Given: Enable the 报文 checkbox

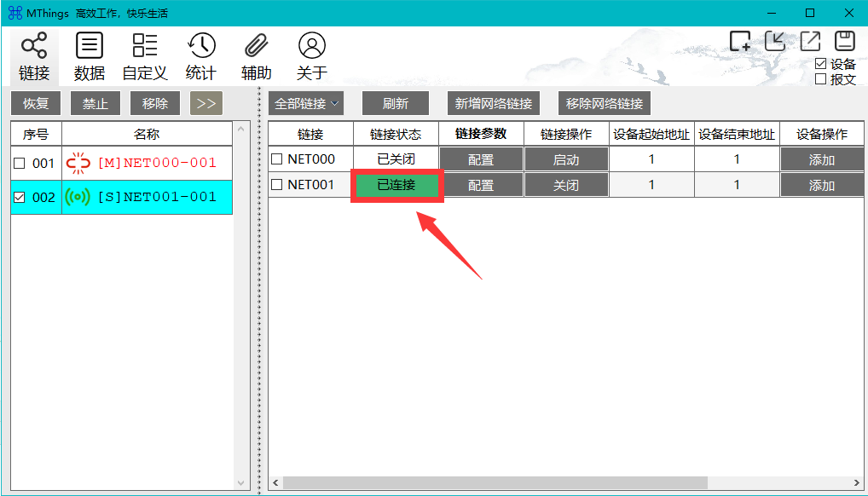Looking at the screenshot, I should click(821, 78).
